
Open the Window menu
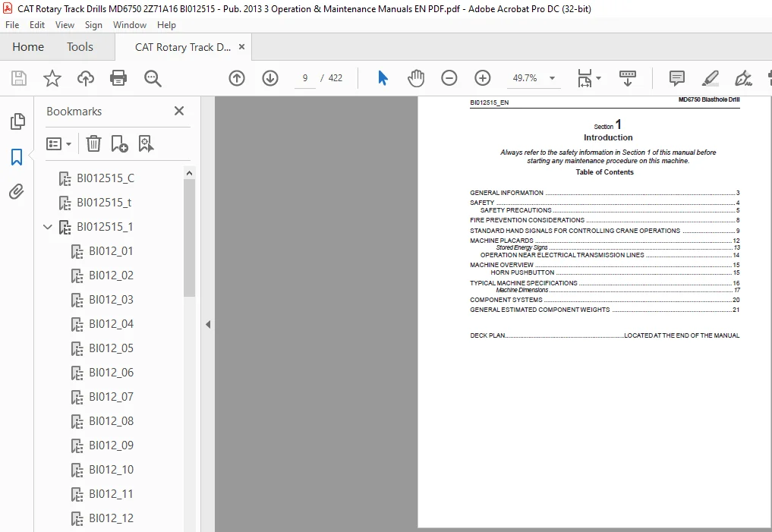pos(130,25)
